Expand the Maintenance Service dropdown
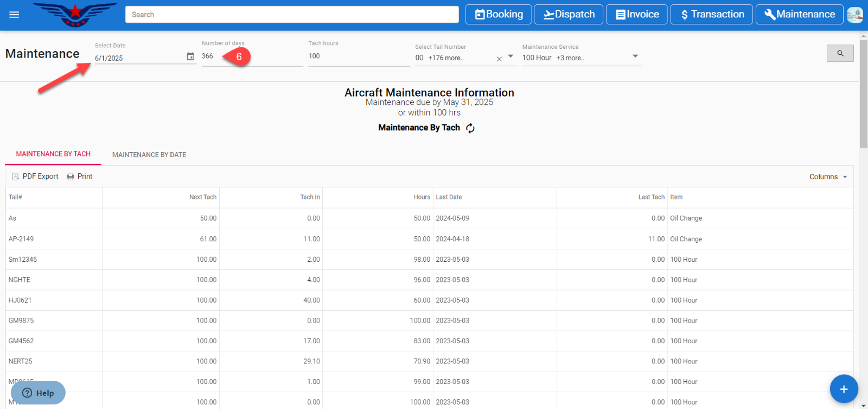The height and width of the screenshot is (409, 868). 635,56
